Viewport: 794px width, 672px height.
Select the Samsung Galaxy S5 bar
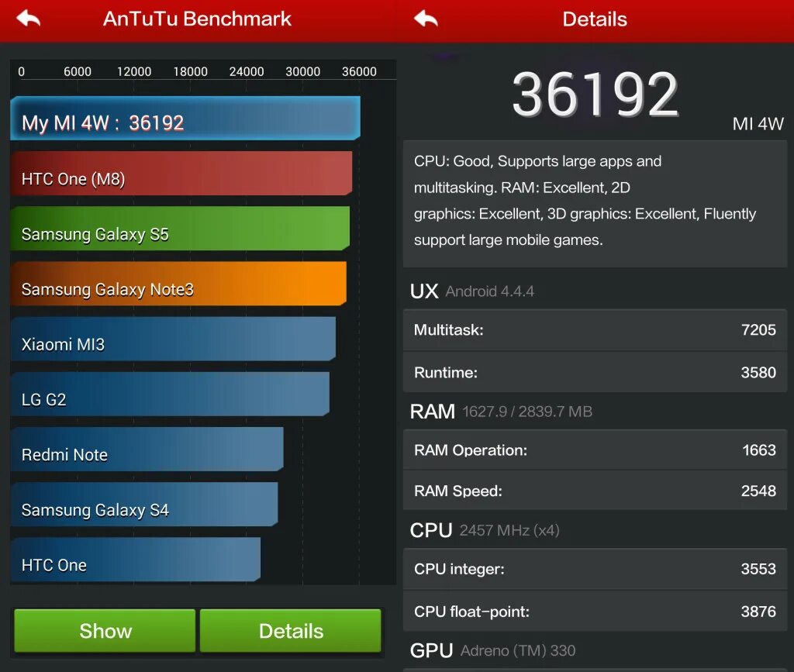click(180, 228)
